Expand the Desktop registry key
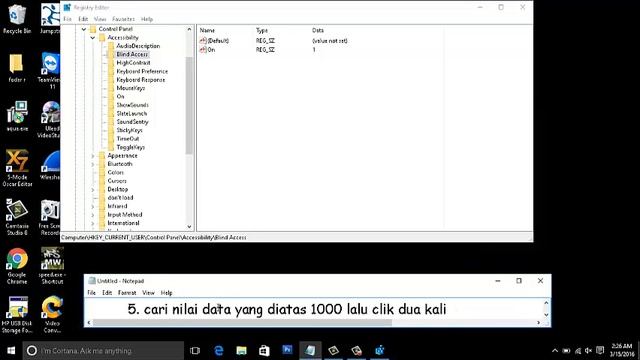Screen dimensions: 640x360 (93, 189)
